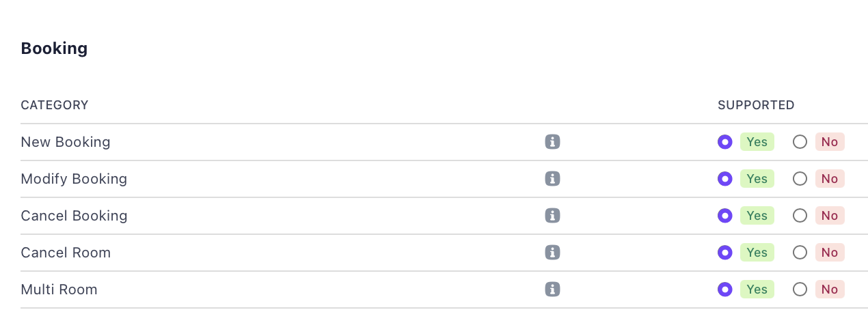Choose Yes for Modify Booking
Viewport: 868px width, 310px height.
tap(724, 179)
